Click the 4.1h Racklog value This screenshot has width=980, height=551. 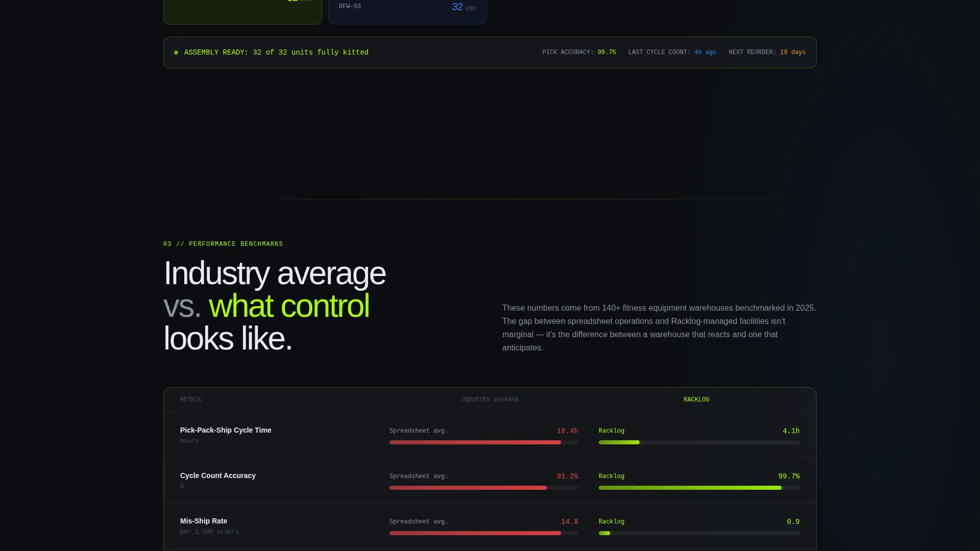791,431
